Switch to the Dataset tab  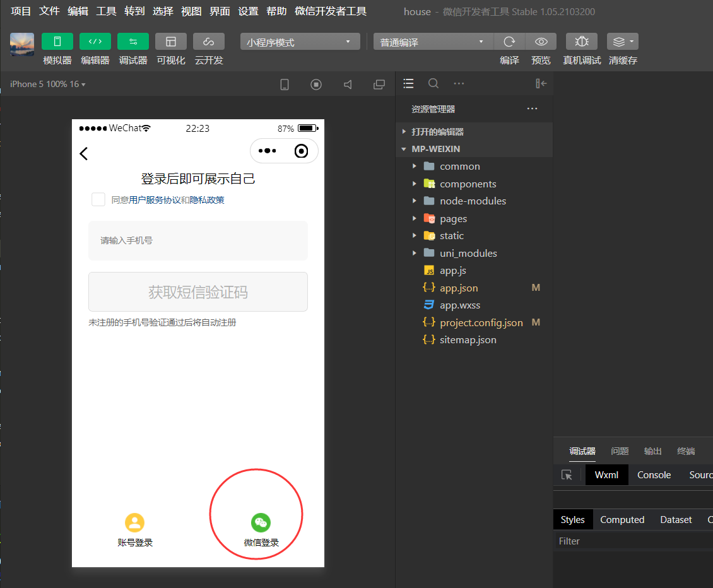click(676, 519)
